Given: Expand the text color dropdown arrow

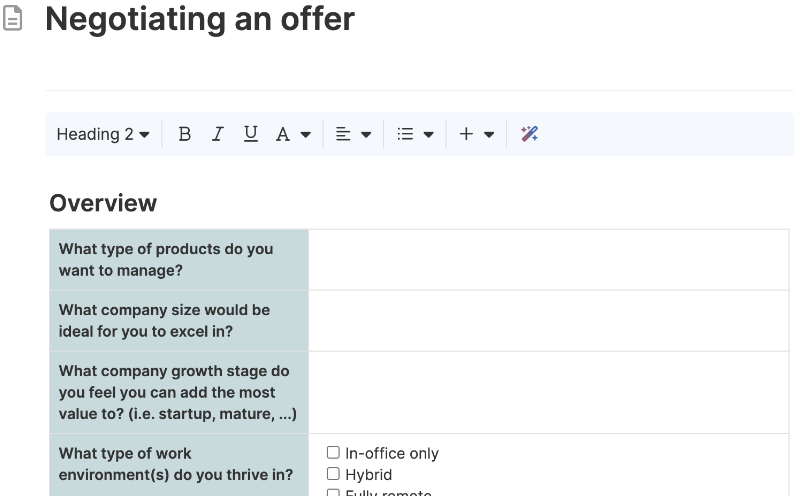Looking at the screenshot, I should point(306,134).
